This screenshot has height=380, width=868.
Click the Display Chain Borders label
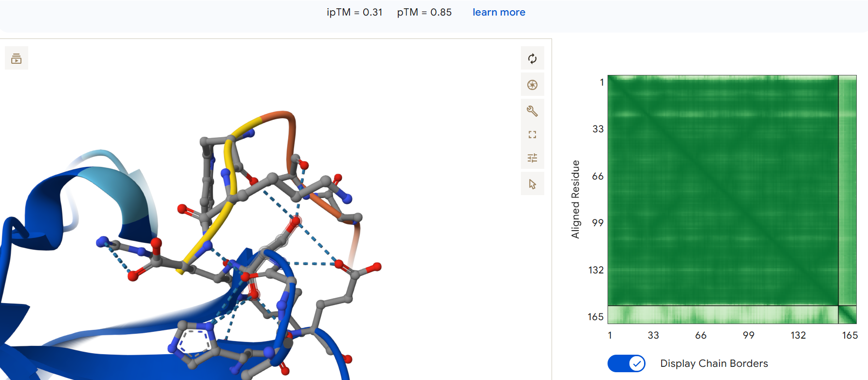tap(714, 363)
